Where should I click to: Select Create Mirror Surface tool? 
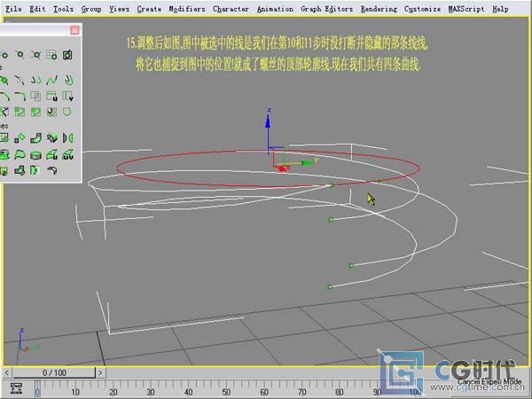point(67,138)
